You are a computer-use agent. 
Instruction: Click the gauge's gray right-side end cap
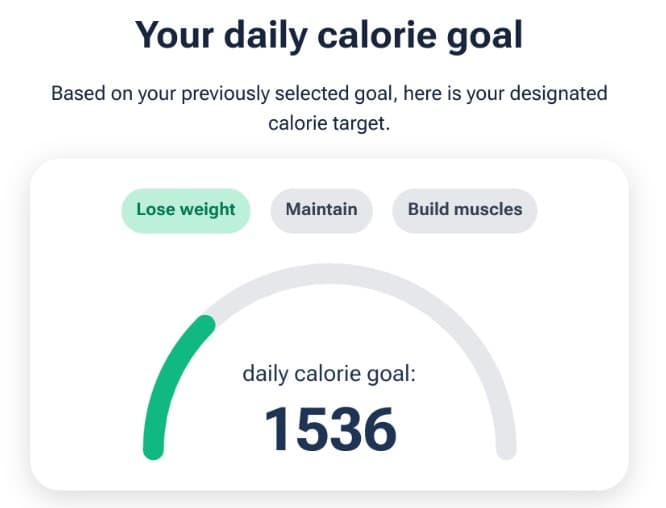[506, 448]
